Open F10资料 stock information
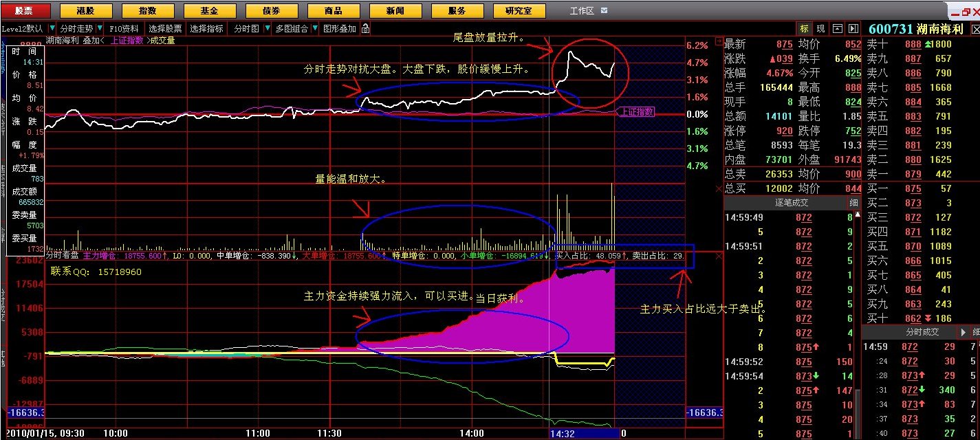 tap(124, 29)
